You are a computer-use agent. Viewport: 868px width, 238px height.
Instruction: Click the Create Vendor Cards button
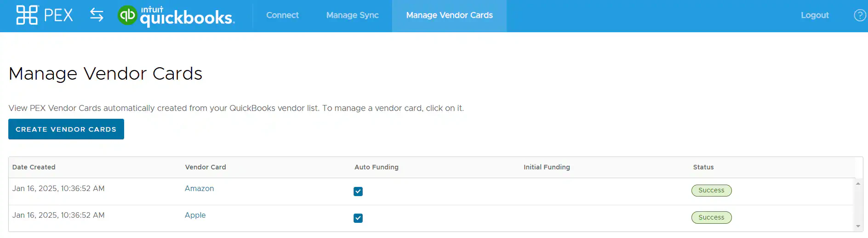(66, 129)
